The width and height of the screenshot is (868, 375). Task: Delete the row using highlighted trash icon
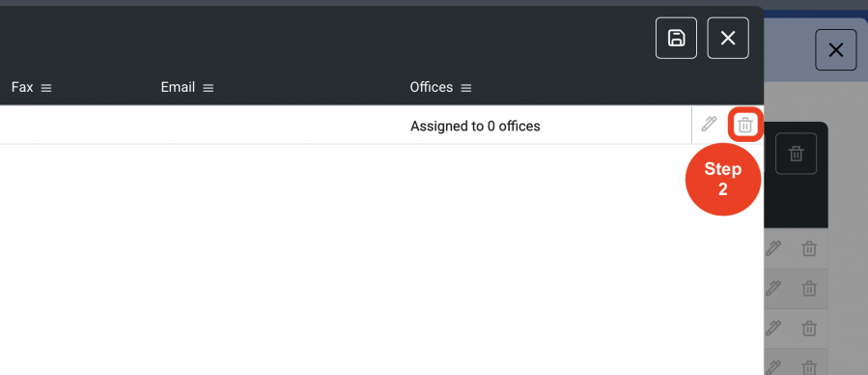point(745,126)
